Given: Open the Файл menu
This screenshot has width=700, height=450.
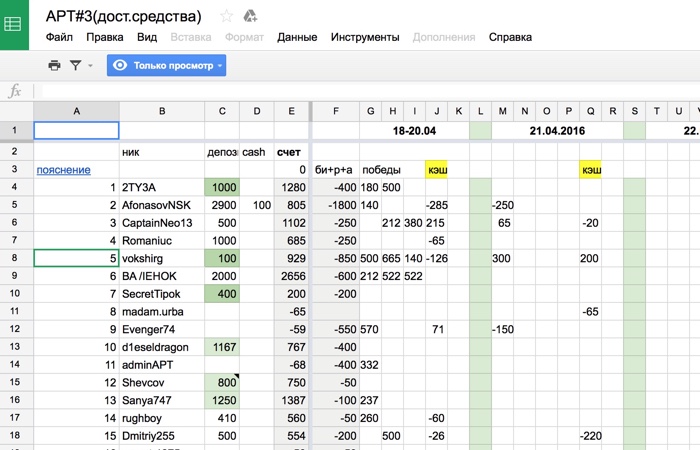Looking at the screenshot, I should coord(59,37).
